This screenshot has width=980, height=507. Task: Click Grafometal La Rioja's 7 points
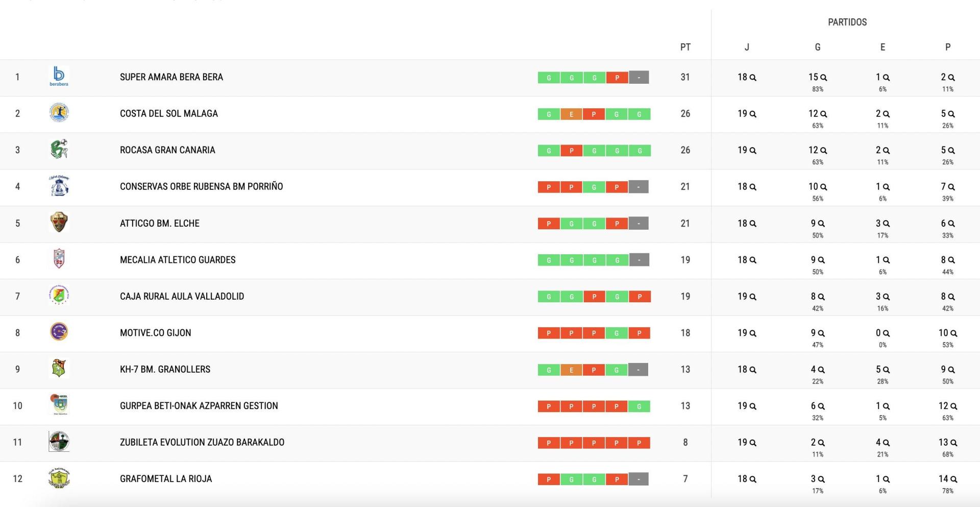pos(685,478)
